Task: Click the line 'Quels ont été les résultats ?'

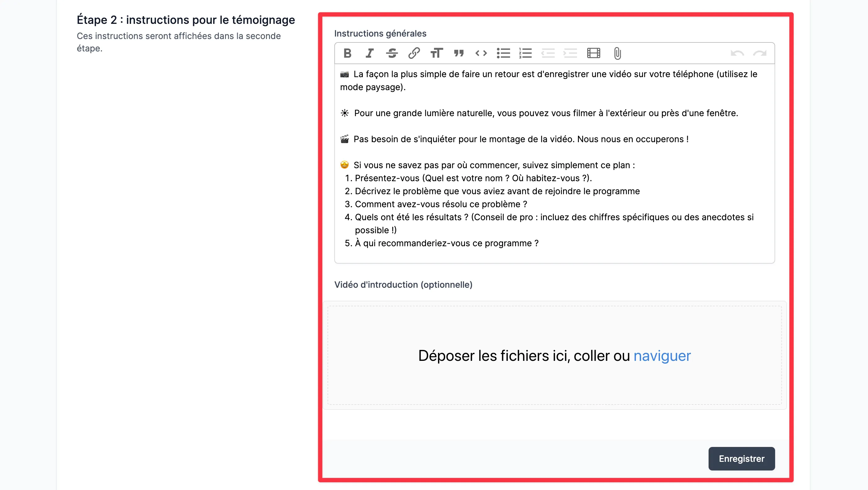Action: pos(554,224)
